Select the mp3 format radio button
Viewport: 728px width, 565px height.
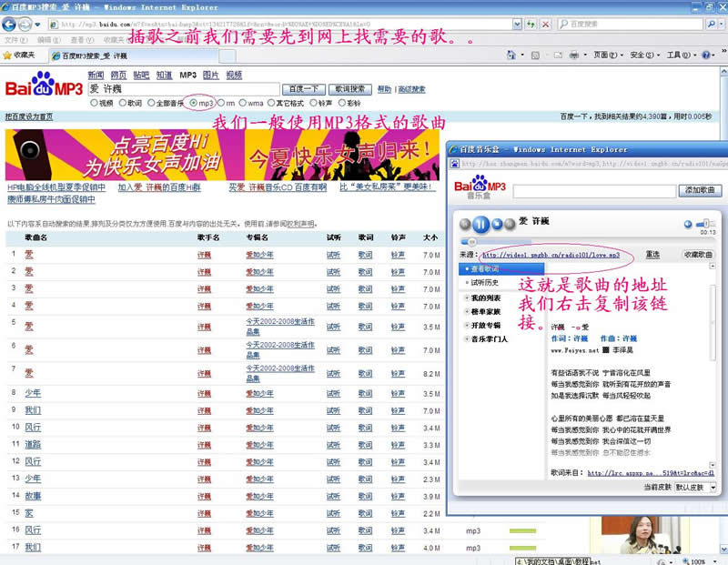coord(194,103)
